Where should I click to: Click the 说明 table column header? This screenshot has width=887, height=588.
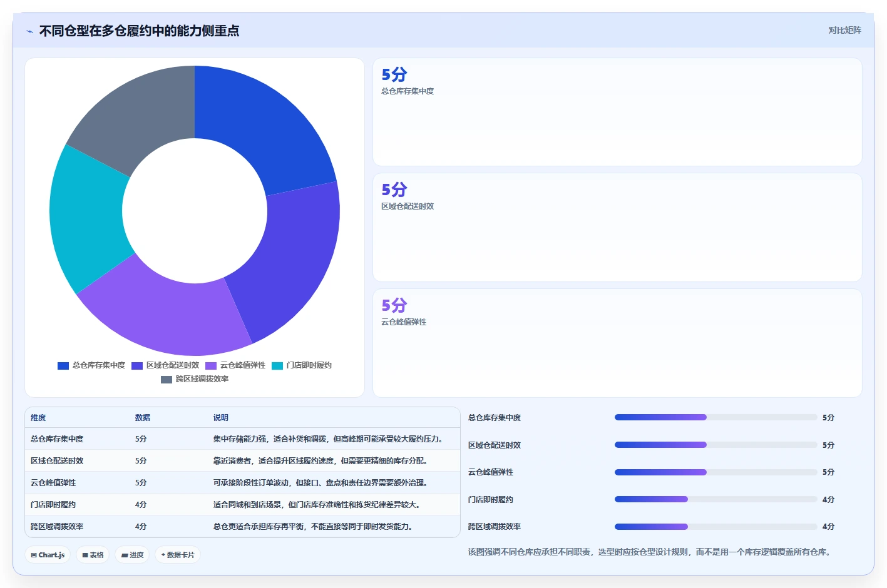[x=221, y=418]
